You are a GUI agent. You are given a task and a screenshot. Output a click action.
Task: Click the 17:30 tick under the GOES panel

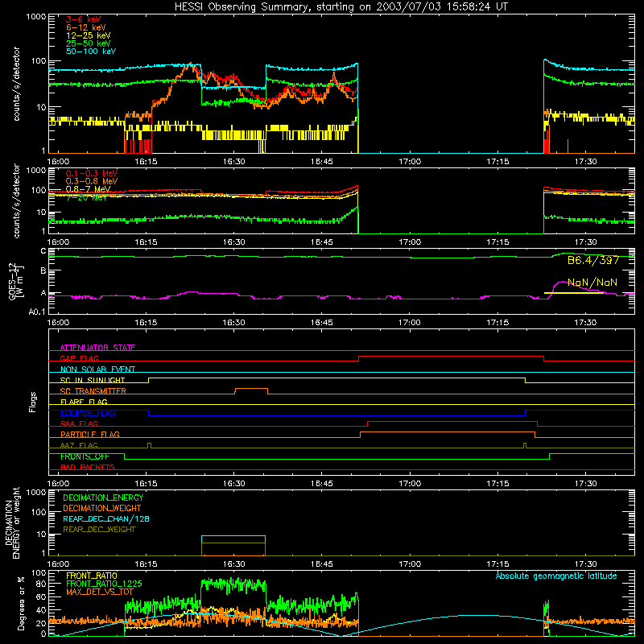(585, 323)
